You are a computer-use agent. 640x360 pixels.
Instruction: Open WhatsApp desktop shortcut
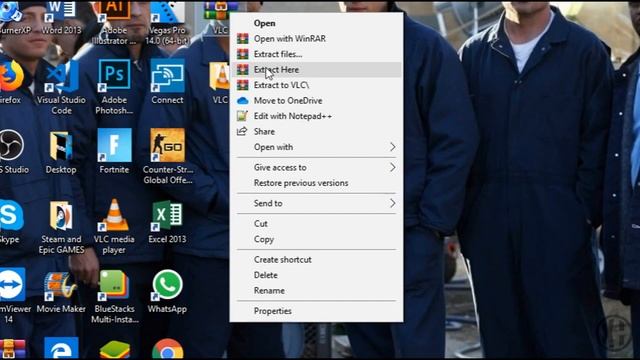167,291
